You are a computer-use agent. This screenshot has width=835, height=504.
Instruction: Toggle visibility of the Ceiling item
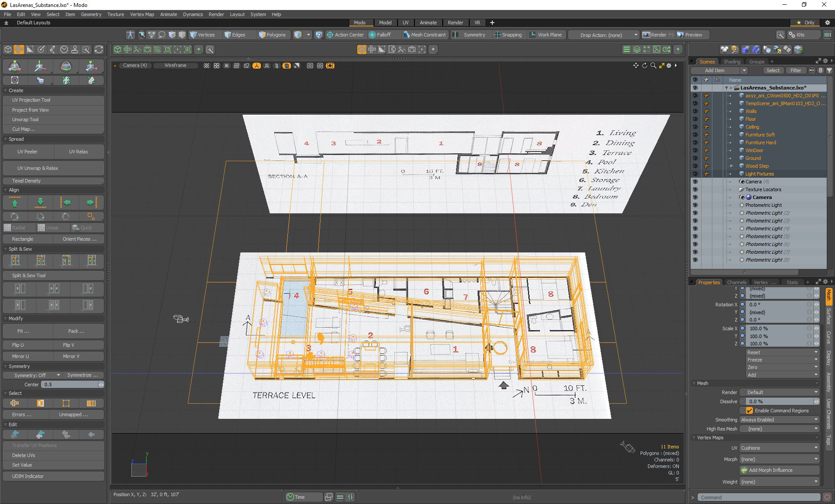pos(695,127)
